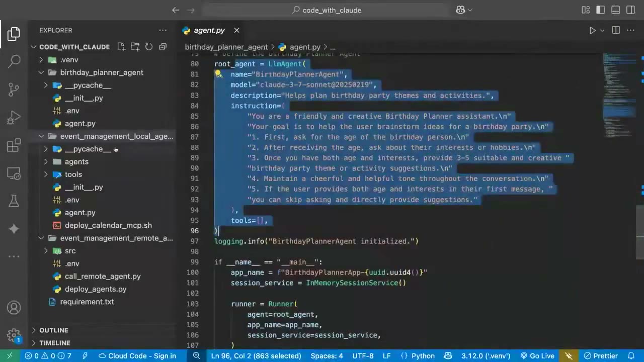
Task: Open the Source Control view
Action: 14,89
